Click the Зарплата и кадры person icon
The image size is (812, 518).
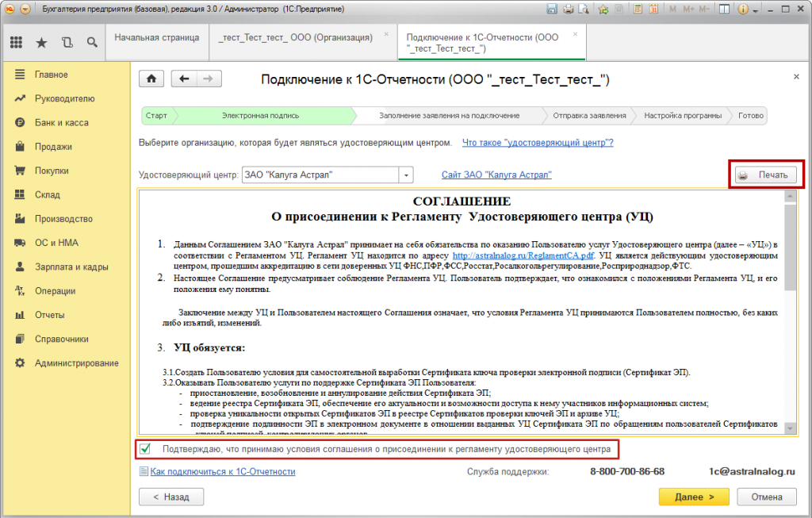point(20,267)
